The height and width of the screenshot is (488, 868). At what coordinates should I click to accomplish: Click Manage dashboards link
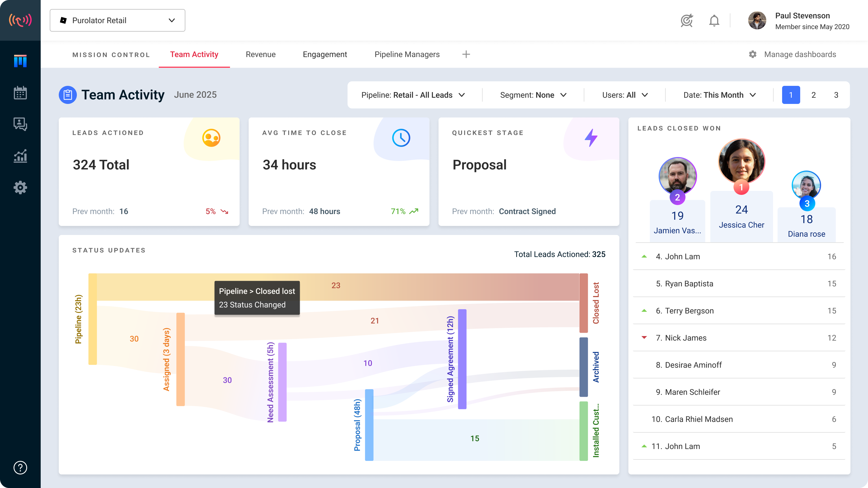coord(800,55)
